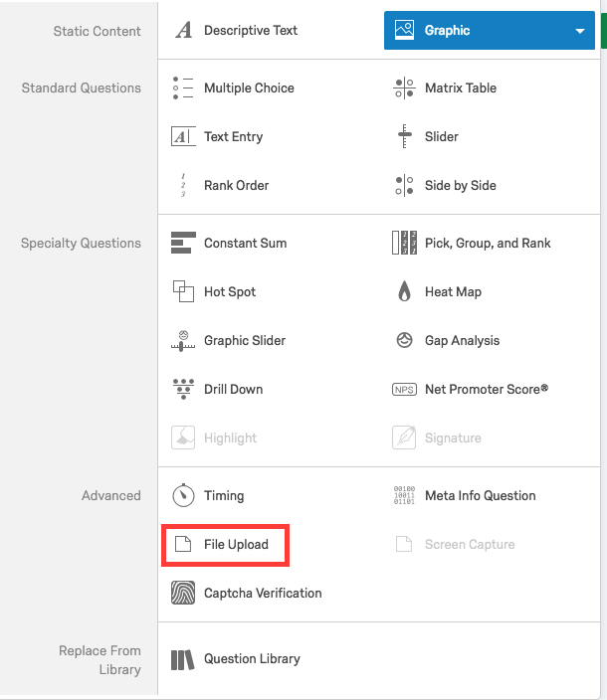Select the Gap Analysis smiley icon
The height and width of the screenshot is (700, 607).
tap(405, 340)
